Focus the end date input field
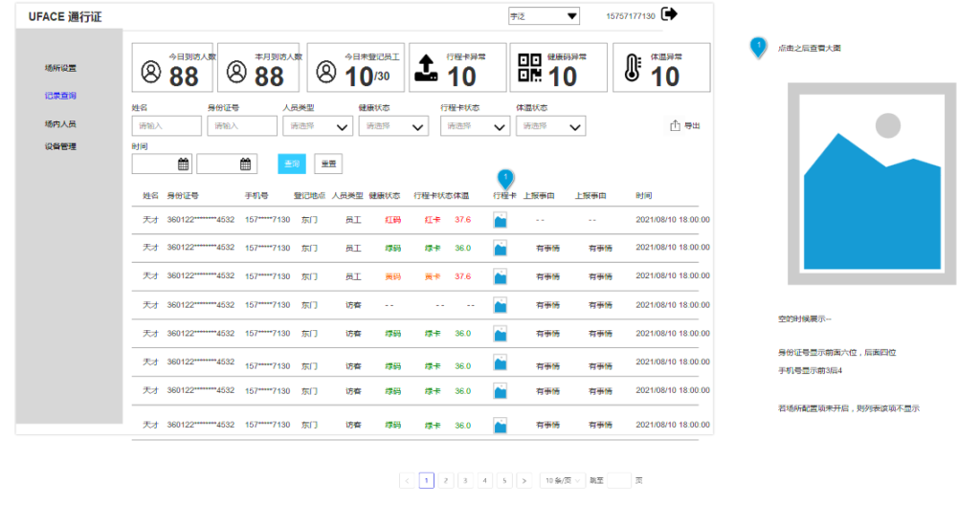The image size is (980, 505). [226, 164]
